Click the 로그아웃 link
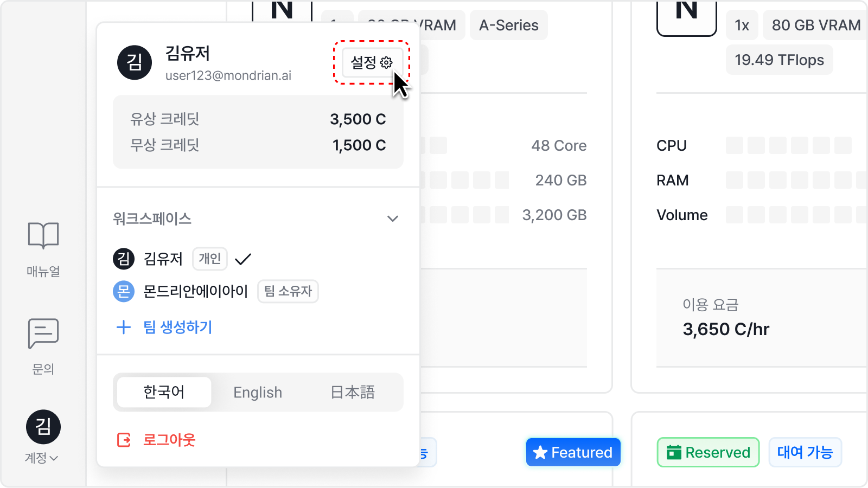Image resolution: width=868 pixels, height=488 pixels. click(x=169, y=440)
